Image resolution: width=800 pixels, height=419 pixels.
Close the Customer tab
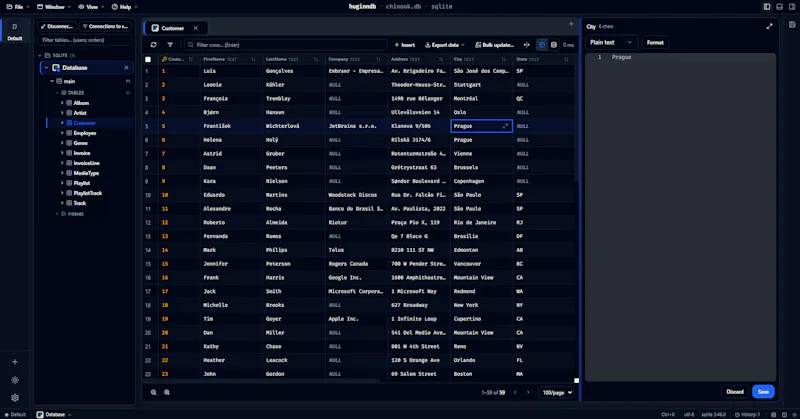point(195,28)
